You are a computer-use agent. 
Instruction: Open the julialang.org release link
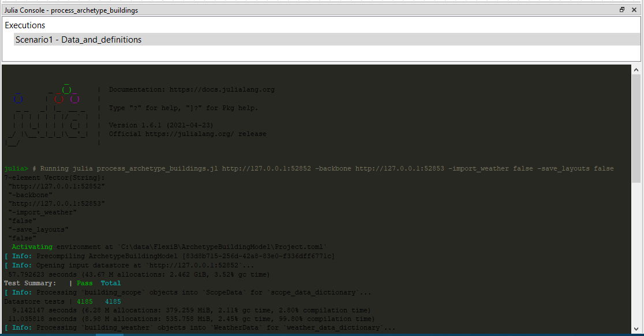[x=188, y=133]
